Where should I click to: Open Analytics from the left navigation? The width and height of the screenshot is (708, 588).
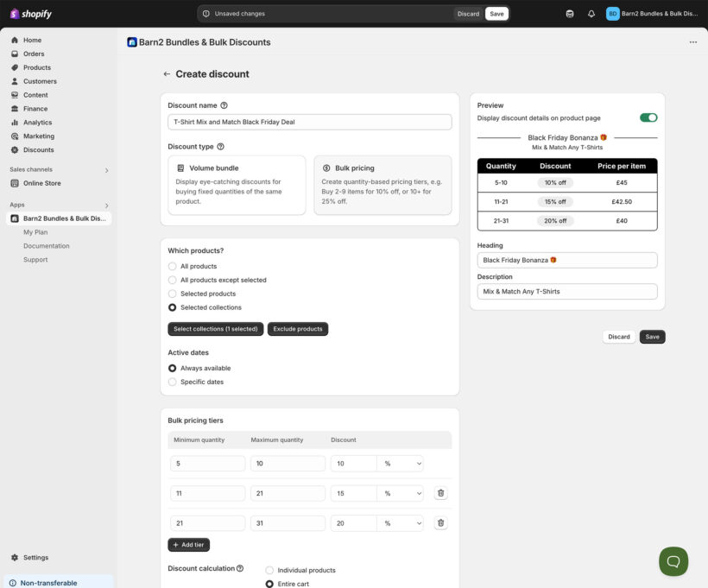click(x=37, y=123)
